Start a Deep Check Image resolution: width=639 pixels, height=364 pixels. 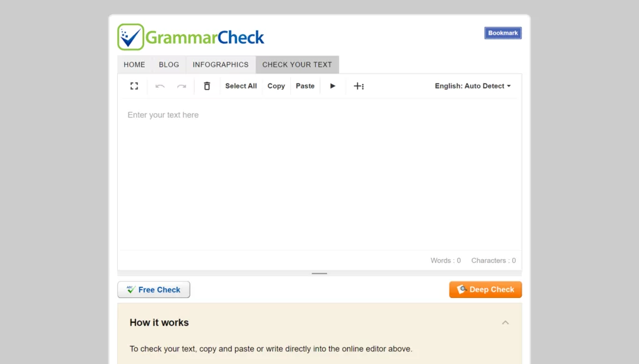pyautogui.click(x=485, y=290)
